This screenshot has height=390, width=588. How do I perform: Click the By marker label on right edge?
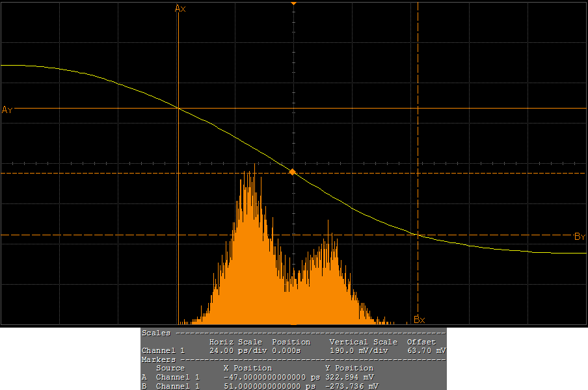tap(580, 237)
